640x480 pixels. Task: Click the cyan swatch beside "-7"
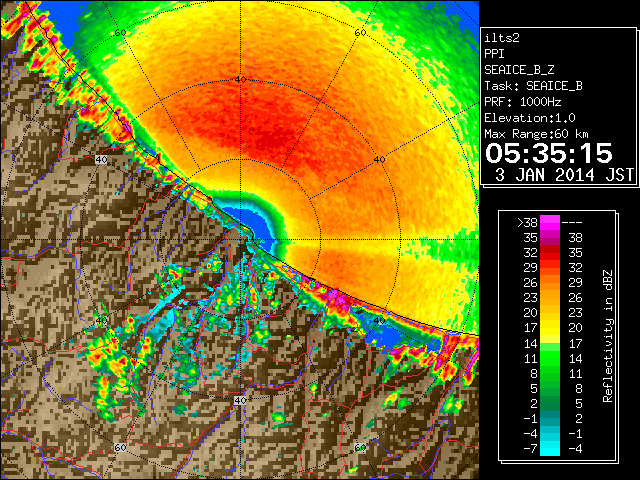pyautogui.click(x=550, y=448)
